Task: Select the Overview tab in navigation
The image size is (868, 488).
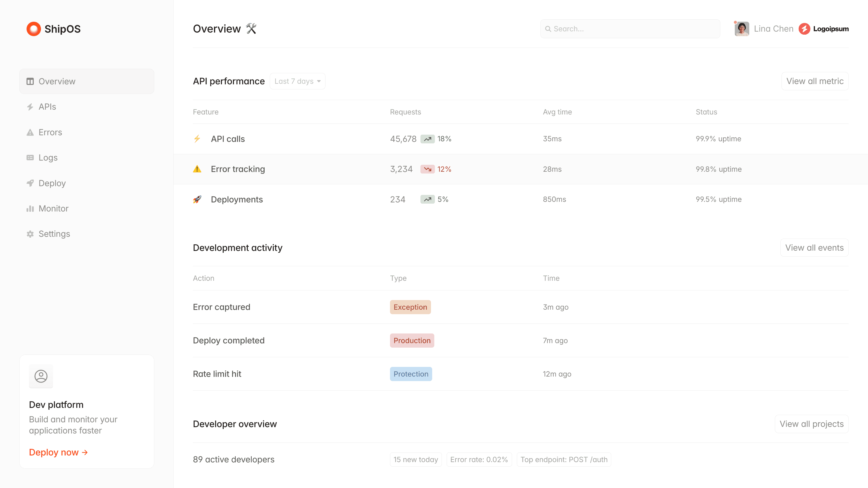Action: point(57,81)
